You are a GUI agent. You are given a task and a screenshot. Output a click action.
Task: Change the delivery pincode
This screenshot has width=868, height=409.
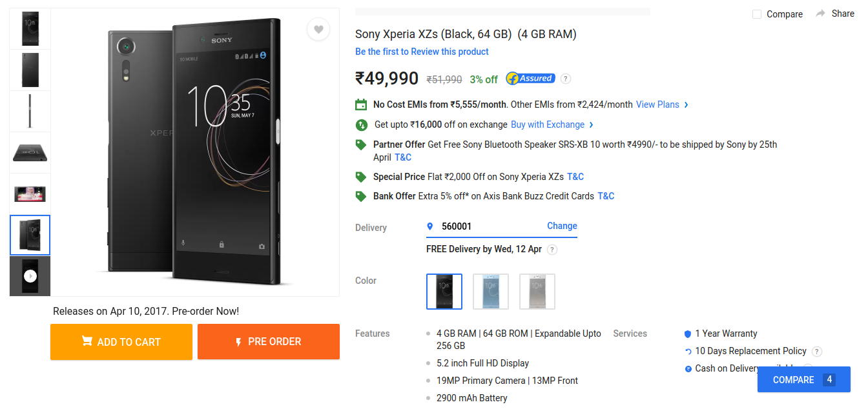561,226
